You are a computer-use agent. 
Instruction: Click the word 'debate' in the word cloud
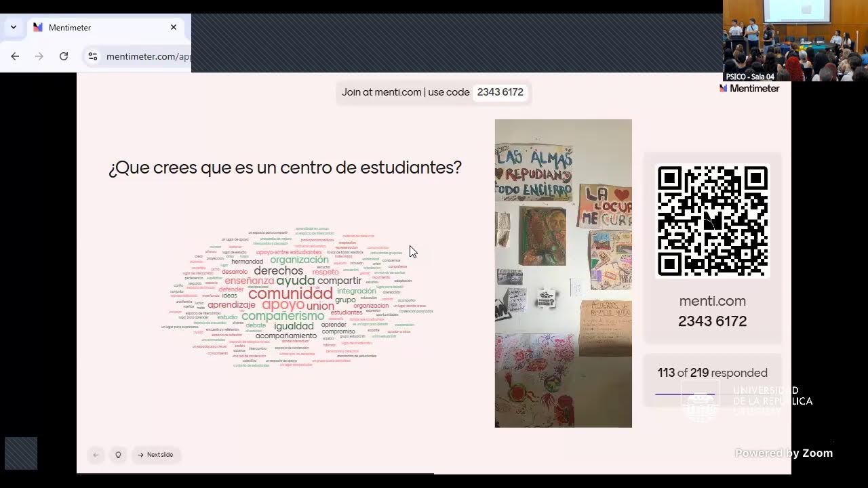click(256, 325)
